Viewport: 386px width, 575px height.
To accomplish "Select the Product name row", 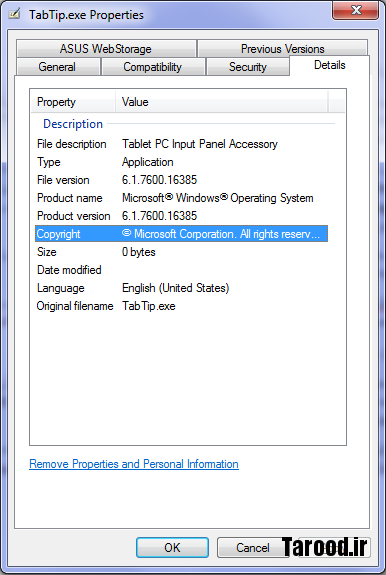I will 181,198.
